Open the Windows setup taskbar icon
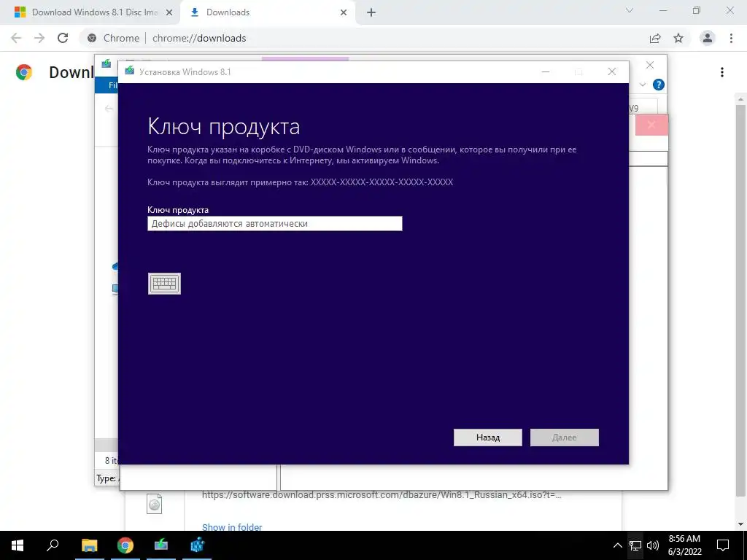The height and width of the screenshot is (560, 747). [161, 545]
